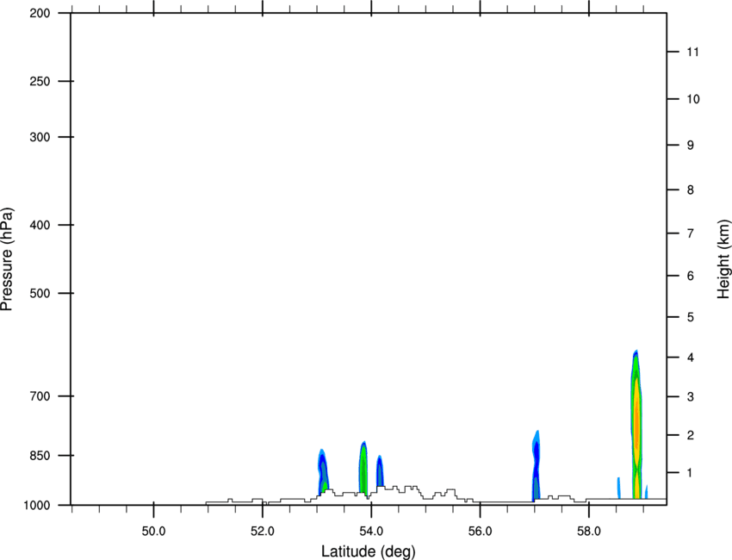
Task: Click the Height (km) axis title
Action: click(x=723, y=258)
